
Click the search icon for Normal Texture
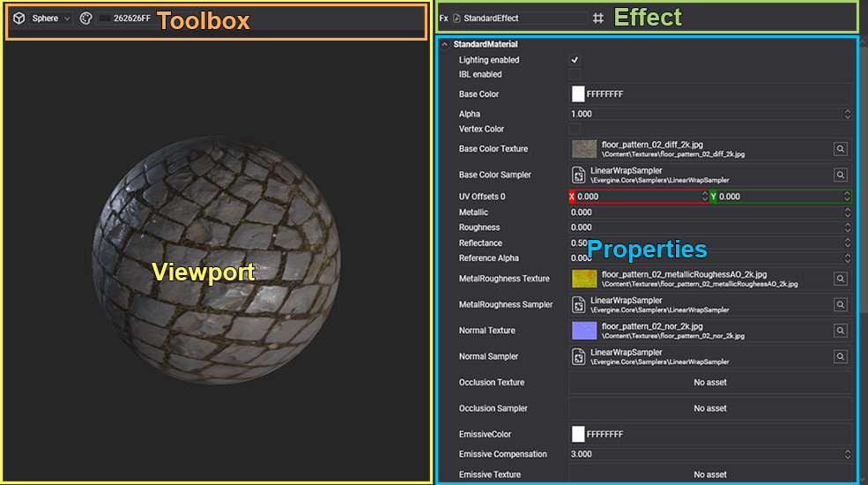(x=841, y=331)
